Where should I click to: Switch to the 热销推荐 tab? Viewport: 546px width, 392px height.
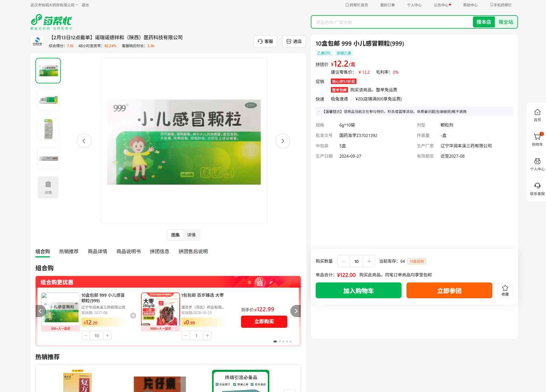tap(69, 251)
